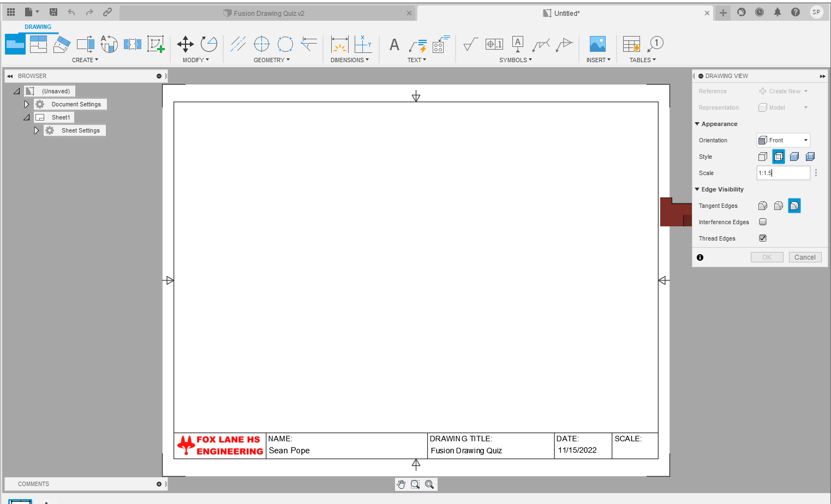Open the Insert Image tool
831x504 pixels.
[597, 44]
